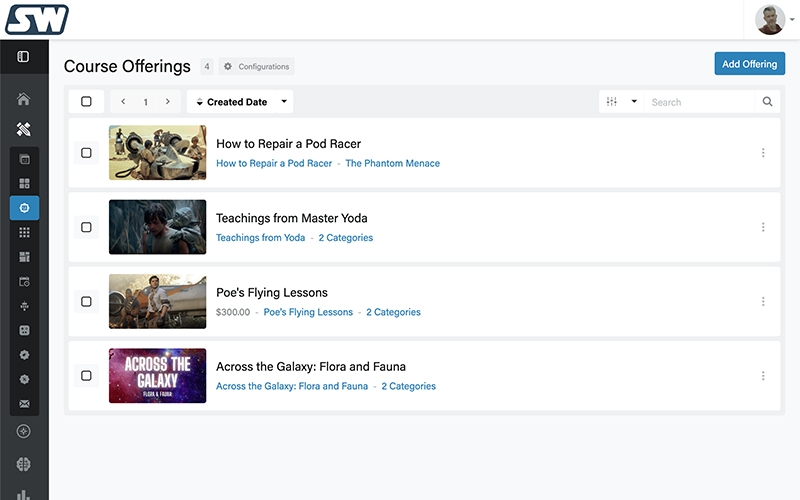Toggle the sidebar collapse icon
The height and width of the screenshot is (500, 800).
pyautogui.click(x=23, y=57)
